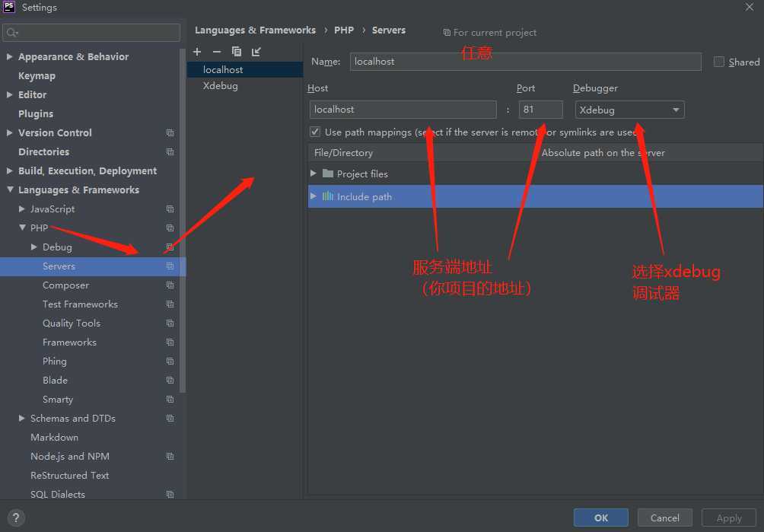Click project-level icon beside Node.js and NPM
764x532 pixels.
pos(170,456)
